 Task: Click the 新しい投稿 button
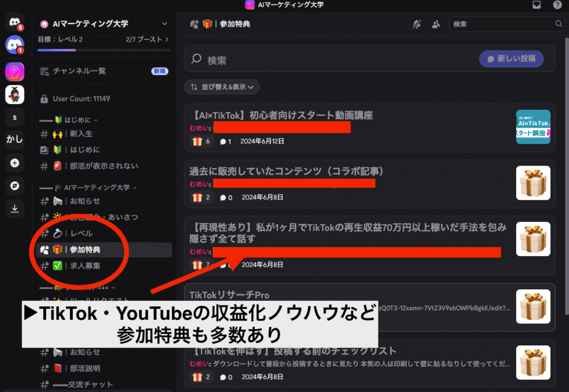click(x=511, y=59)
